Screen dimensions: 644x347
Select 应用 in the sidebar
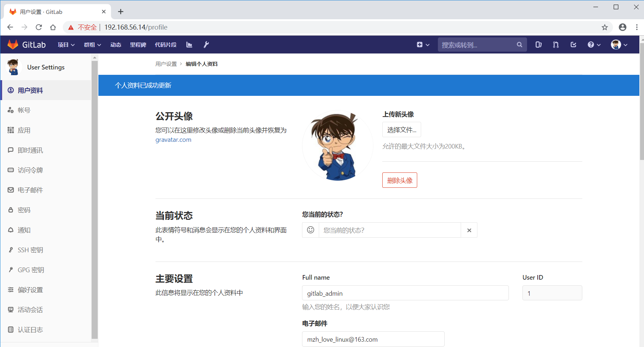click(46, 130)
